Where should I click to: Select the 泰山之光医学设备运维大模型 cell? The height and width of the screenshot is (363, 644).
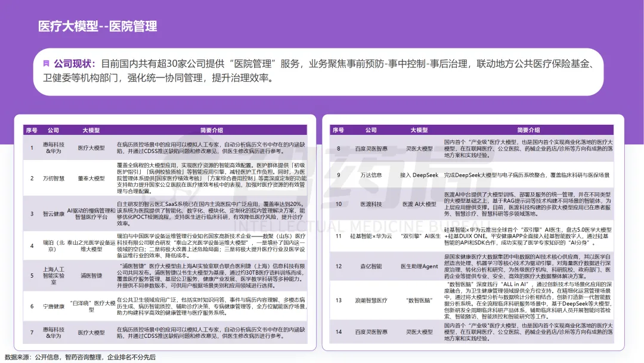click(x=91, y=246)
